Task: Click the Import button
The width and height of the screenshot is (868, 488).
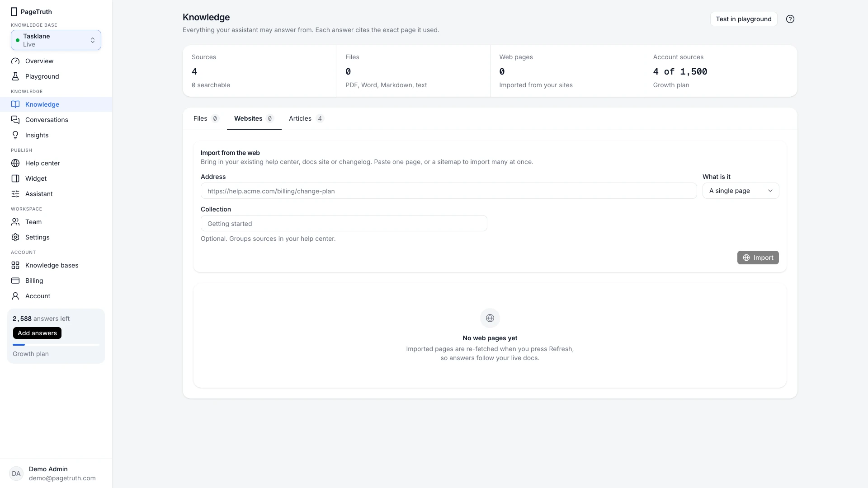Action: 758,258
